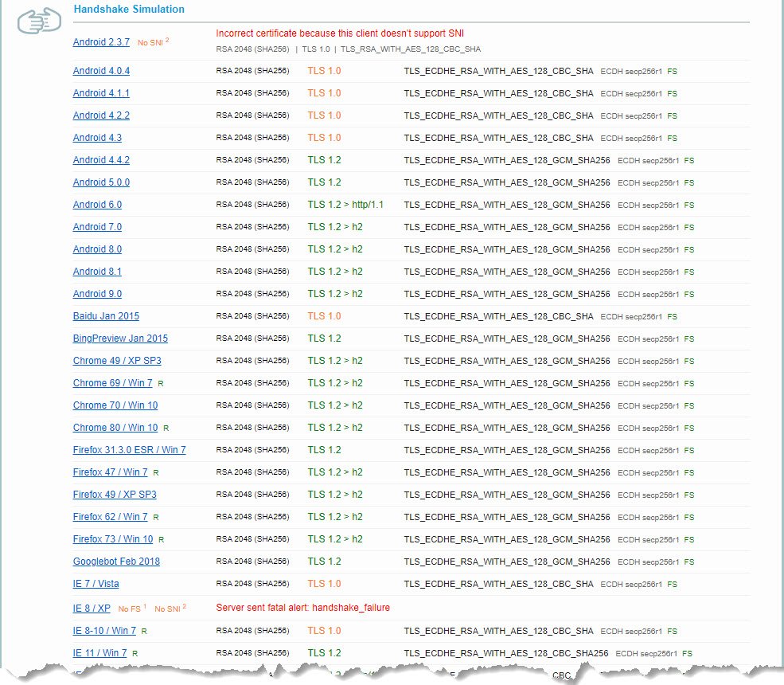
Task: Click TLS_RSA_WITH_AES_128_CBC_SHA under Android 2.3.7
Action: pyautogui.click(x=411, y=49)
